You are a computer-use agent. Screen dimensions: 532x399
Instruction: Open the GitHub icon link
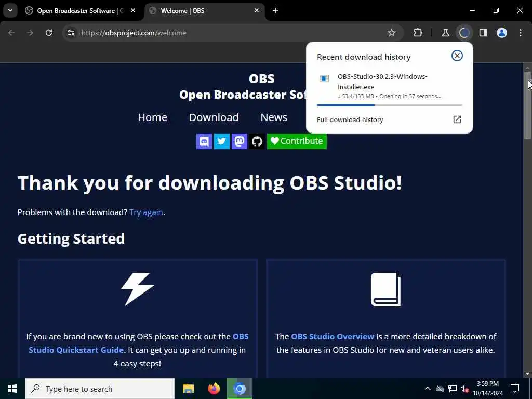pyautogui.click(x=257, y=141)
